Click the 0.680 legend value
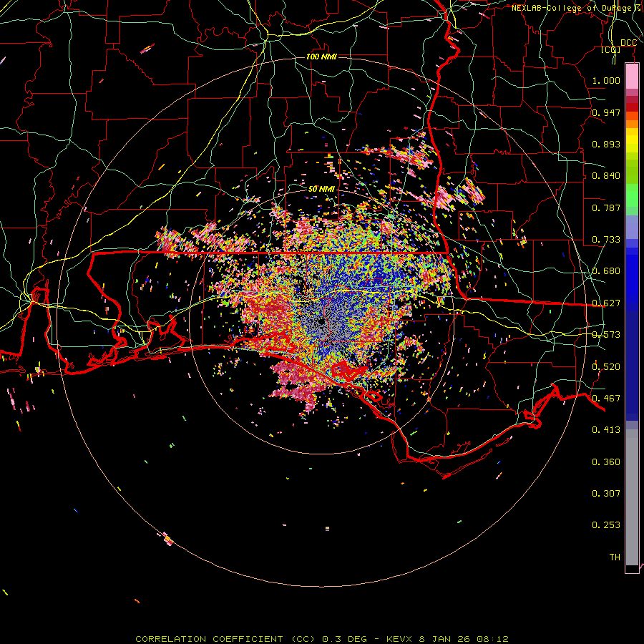The height and width of the screenshot is (644, 644). point(606,271)
